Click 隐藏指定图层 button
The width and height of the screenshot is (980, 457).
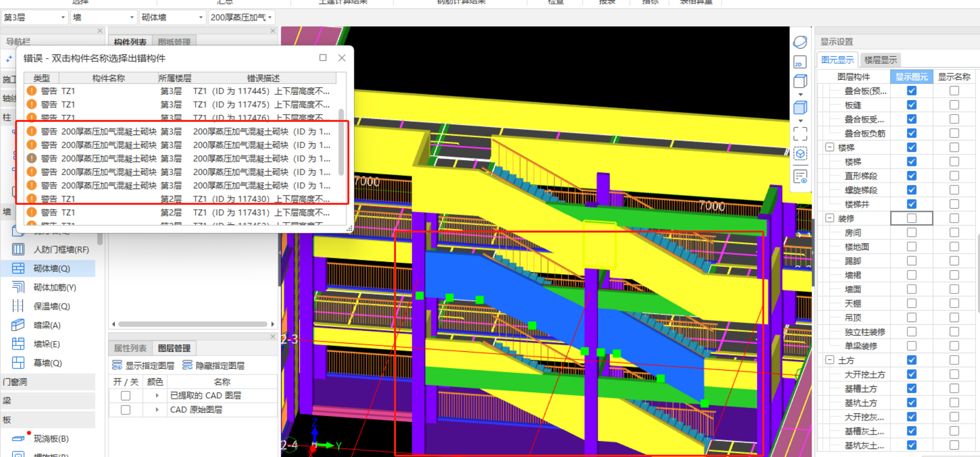[213, 365]
